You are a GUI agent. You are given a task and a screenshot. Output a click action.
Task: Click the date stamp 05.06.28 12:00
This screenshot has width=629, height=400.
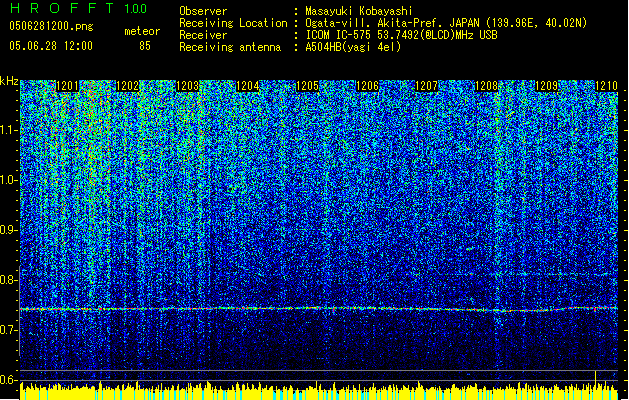point(51,46)
